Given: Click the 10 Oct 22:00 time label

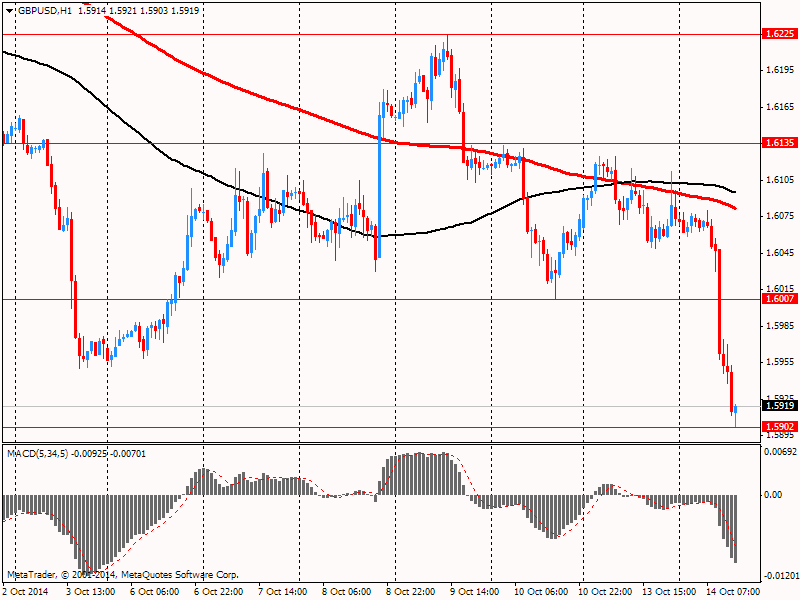Looking at the screenshot, I should click(x=606, y=591).
